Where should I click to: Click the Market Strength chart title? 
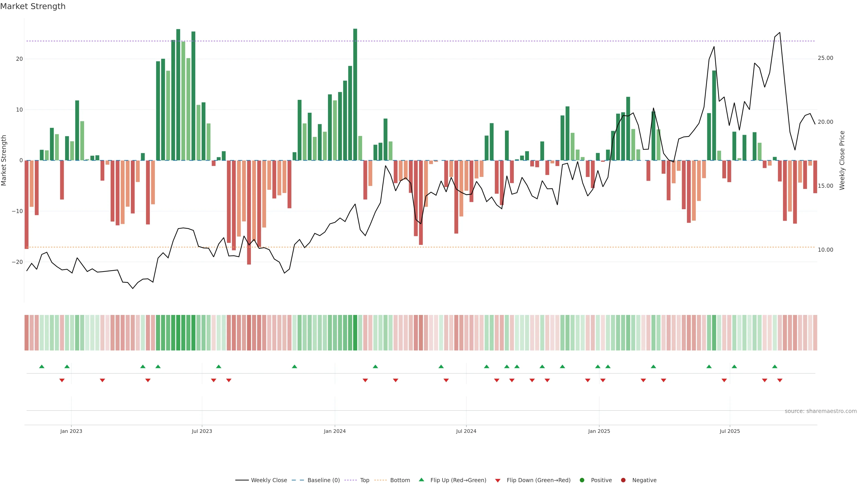33,6
